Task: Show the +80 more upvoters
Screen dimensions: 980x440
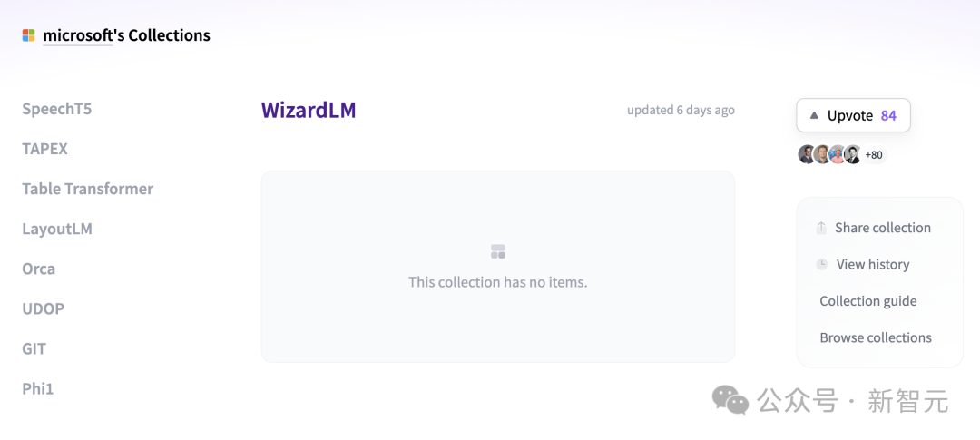Action: point(874,155)
